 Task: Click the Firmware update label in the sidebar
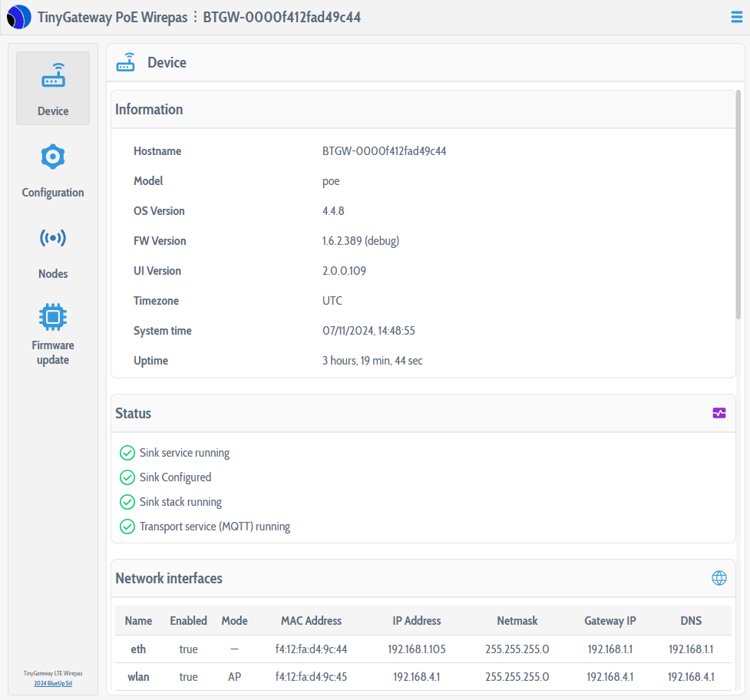point(53,352)
